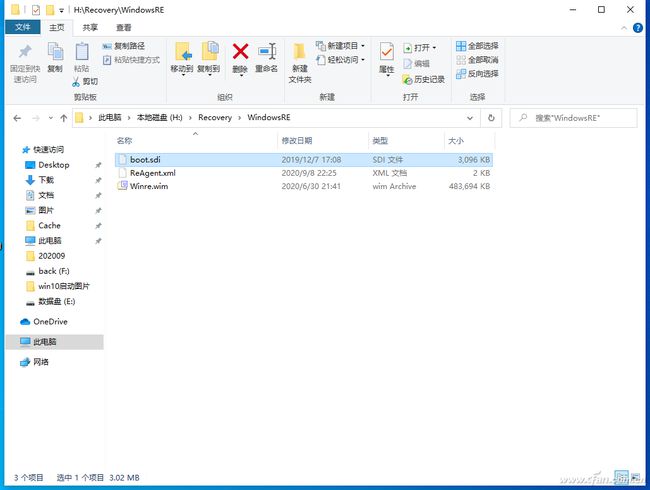Screen dimensions: 650x490
Task: Switch to the Share (共享) ribbon tab
Action: 91,27
